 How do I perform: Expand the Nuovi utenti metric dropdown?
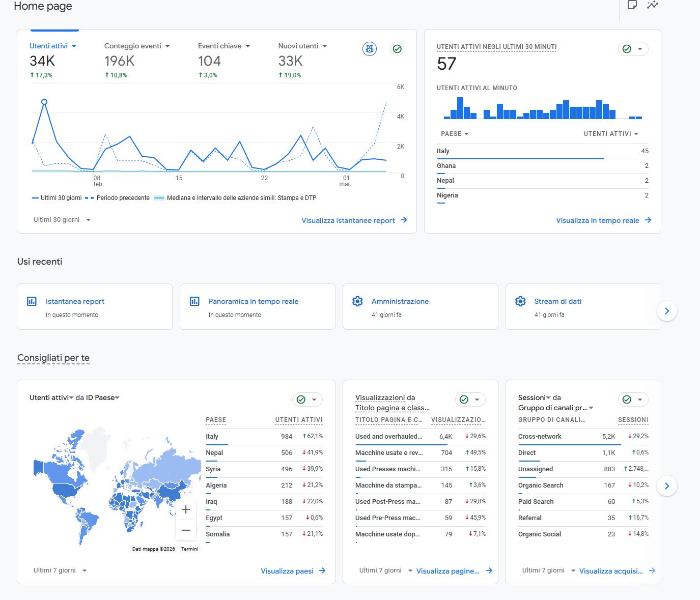pyautogui.click(x=325, y=46)
